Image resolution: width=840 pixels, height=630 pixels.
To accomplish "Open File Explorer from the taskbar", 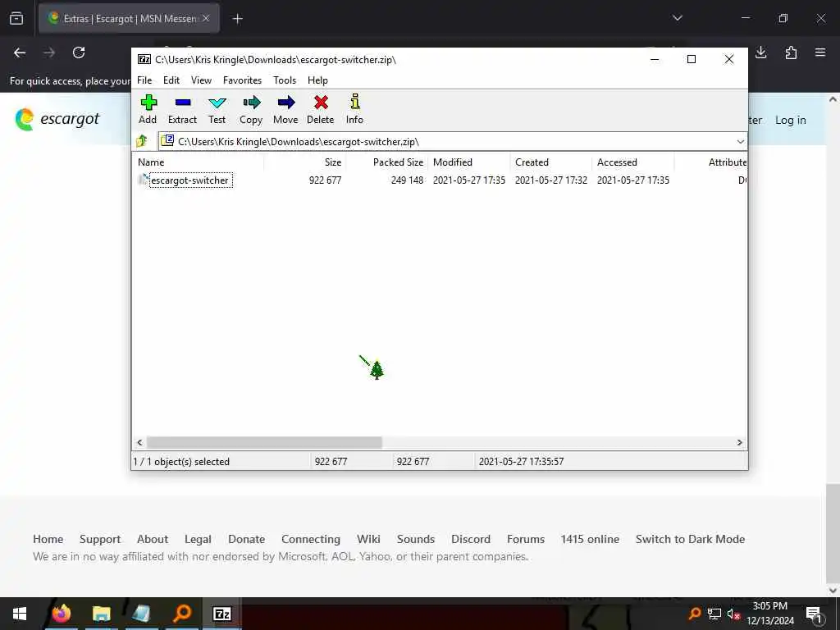I will [101, 614].
